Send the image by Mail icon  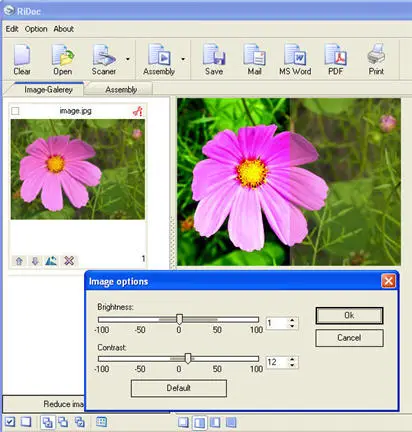(254, 59)
